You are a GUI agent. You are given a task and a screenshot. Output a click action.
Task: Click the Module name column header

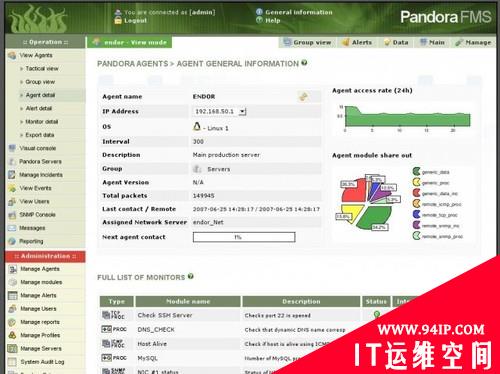point(188,301)
